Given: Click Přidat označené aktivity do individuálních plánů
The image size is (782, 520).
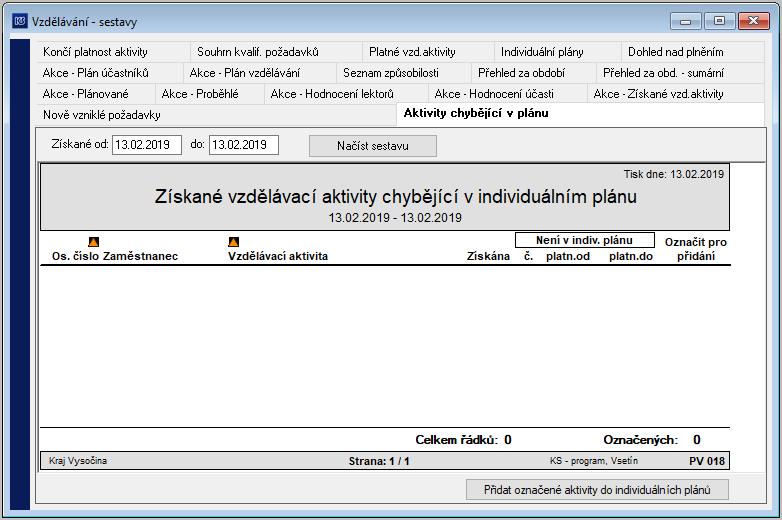Looking at the screenshot, I should [x=597, y=490].
